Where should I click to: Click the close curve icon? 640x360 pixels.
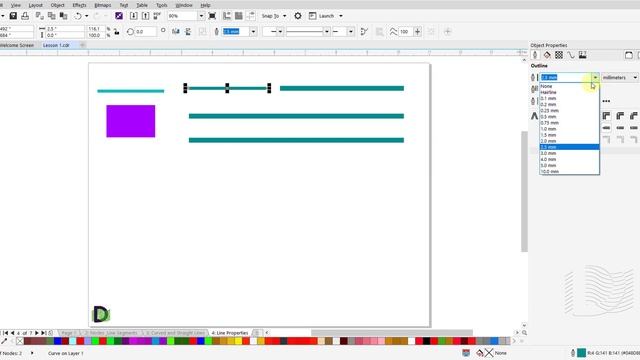pyautogui.click(x=364, y=31)
